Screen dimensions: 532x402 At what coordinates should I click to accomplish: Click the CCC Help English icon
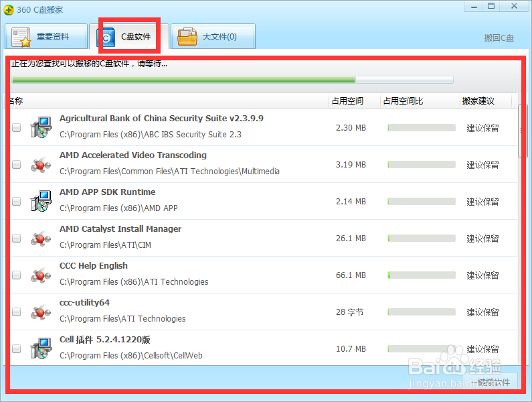(x=41, y=275)
